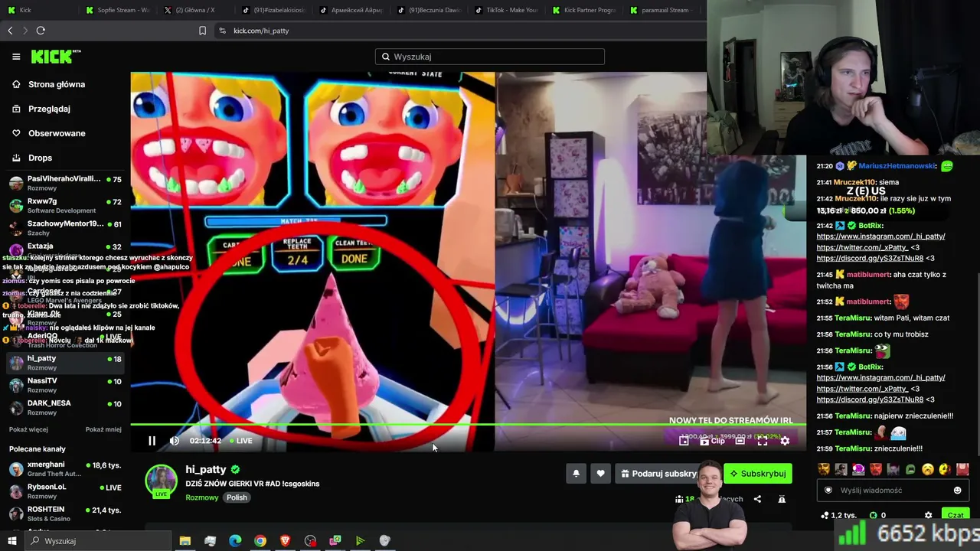Click the Windows taskbar search box
This screenshot has width=980, height=551.
point(97,541)
